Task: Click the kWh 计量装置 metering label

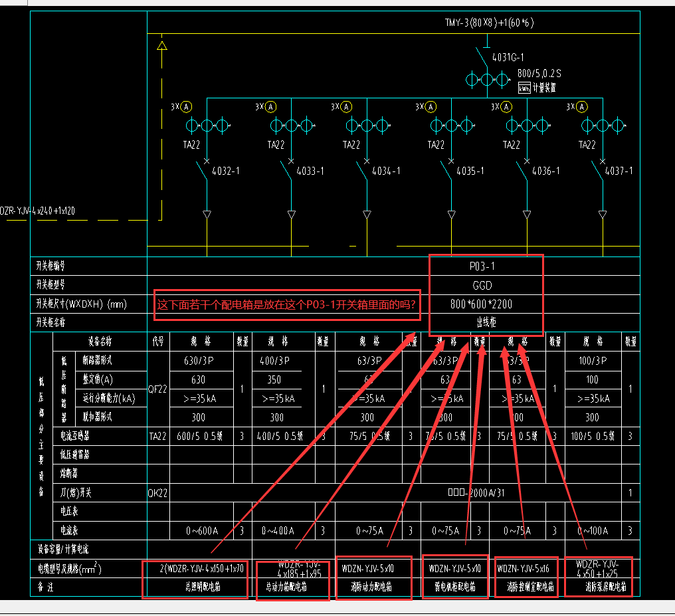Action: coord(537,88)
